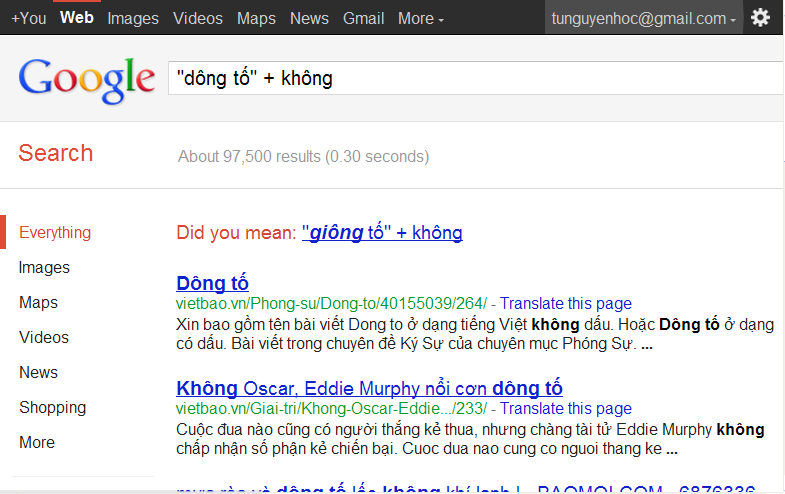Click the Google logo
Screen dimensions: 785x494
pos(86,80)
